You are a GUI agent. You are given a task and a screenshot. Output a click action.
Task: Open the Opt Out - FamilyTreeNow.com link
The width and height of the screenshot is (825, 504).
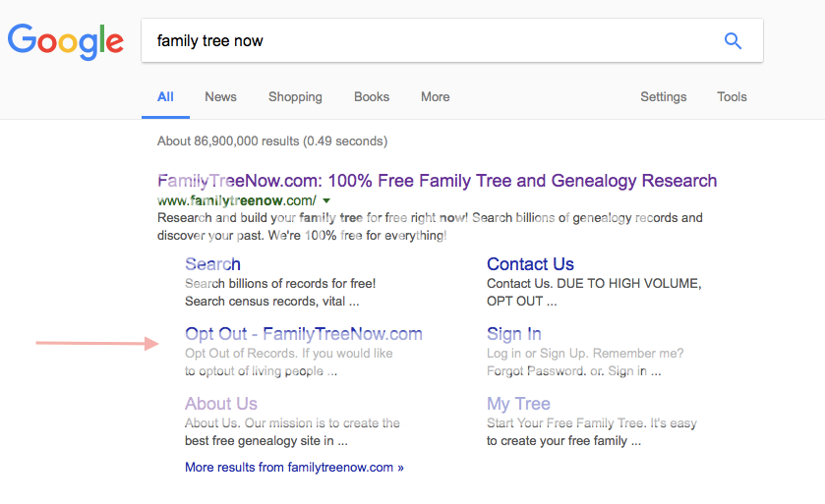[x=303, y=334]
